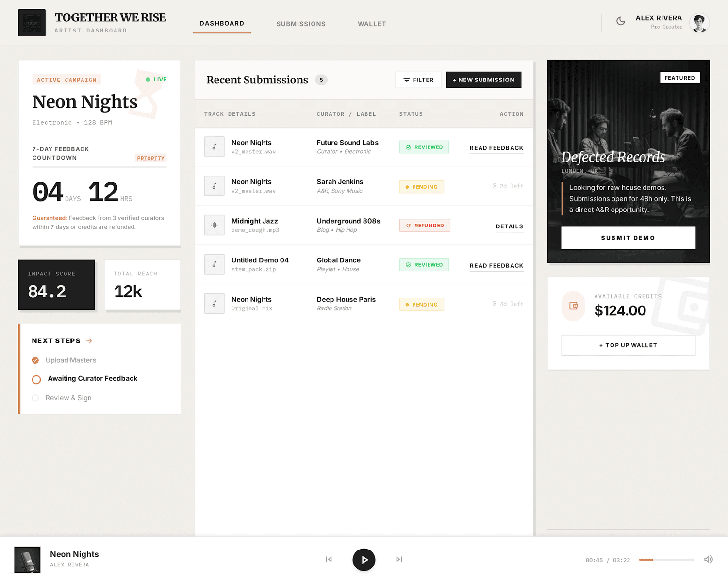This screenshot has width=728, height=582.
Task: Open the Wallet tab
Action: tap(372, 24)
